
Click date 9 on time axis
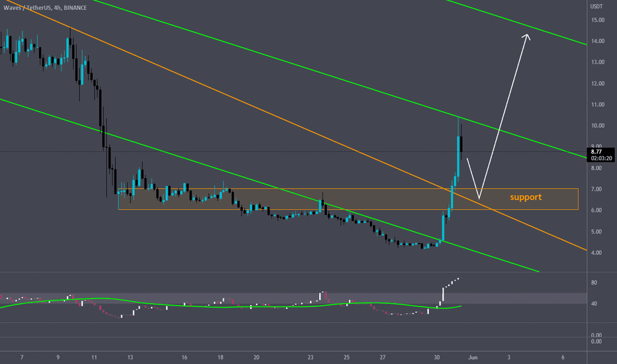58,357
